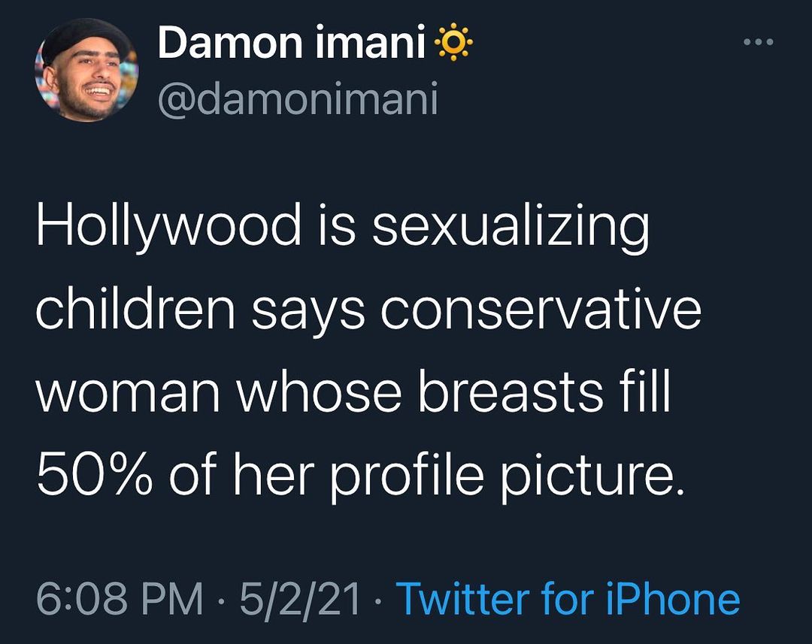
Task: Click the Twitter for iPhone source link
Action: pyautogui.click(x=568, y=599)
